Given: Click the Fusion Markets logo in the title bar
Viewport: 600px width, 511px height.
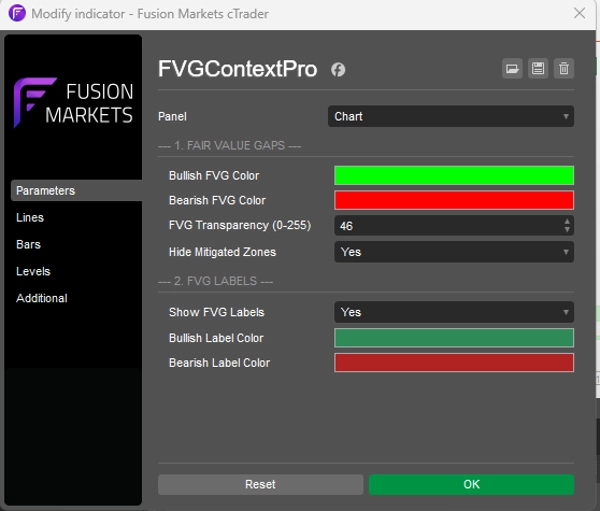Looking at the screenshot, I should point(17,13).
